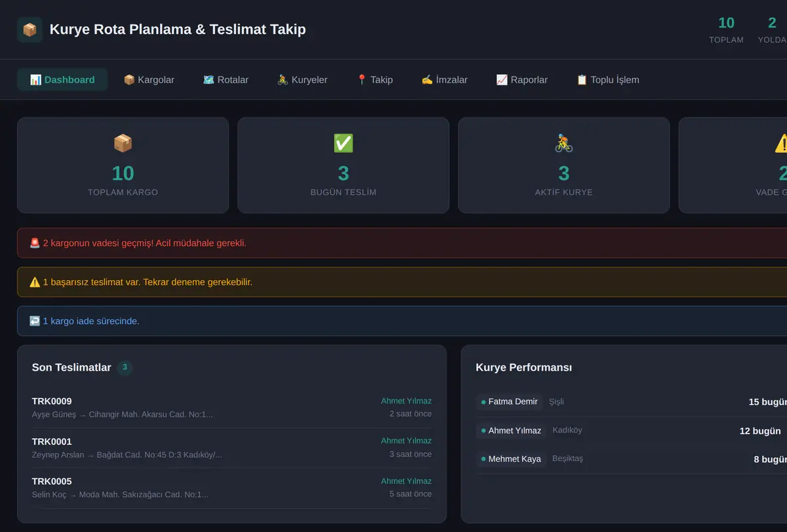Select tracking number TRK0005
The image size is (787, 532).
52,481
